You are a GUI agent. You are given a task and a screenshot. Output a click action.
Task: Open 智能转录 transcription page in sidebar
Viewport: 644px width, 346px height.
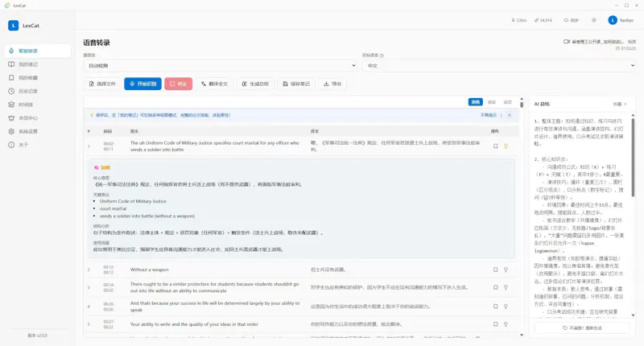coord(37,51)
